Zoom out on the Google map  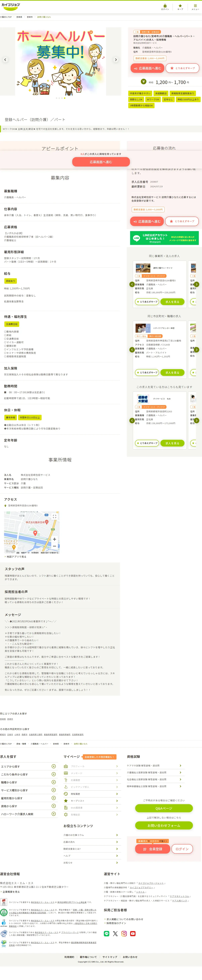(54, 546)
